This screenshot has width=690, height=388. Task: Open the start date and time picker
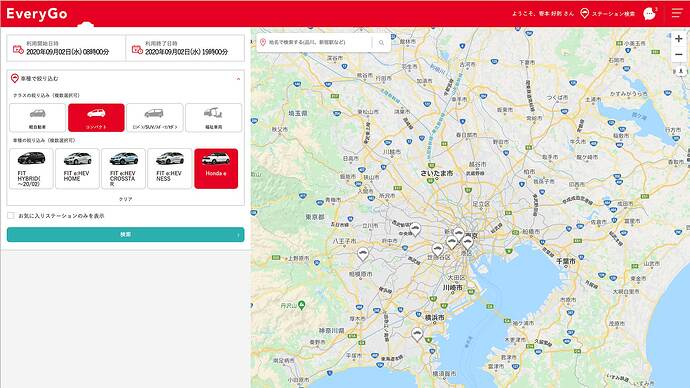66,48
